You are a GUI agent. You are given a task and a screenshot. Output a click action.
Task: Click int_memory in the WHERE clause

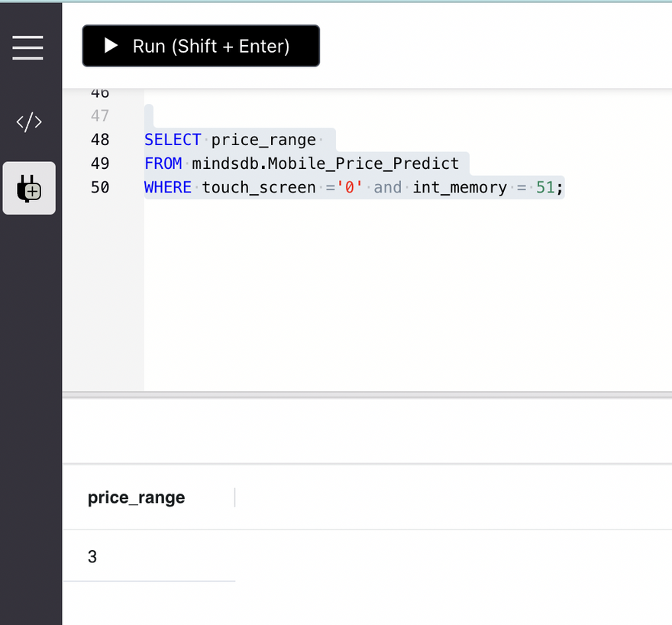460,187
